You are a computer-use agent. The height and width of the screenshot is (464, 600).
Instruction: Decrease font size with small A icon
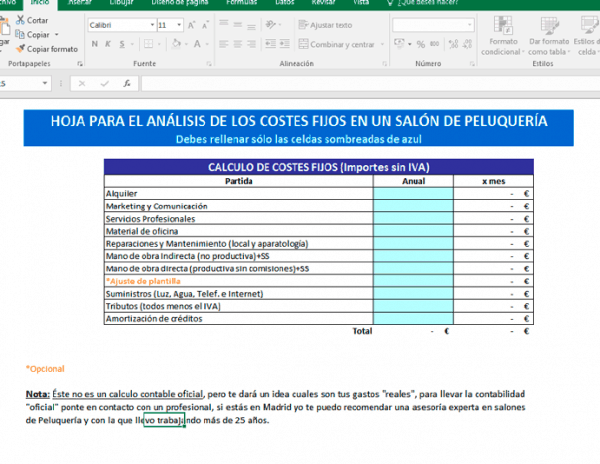tap(205, 25)
